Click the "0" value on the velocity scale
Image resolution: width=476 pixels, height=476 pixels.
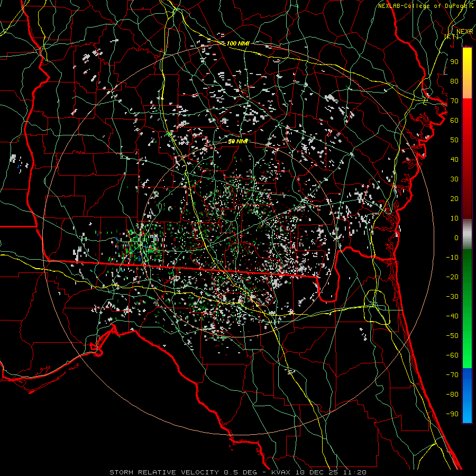tap(456, 238)
